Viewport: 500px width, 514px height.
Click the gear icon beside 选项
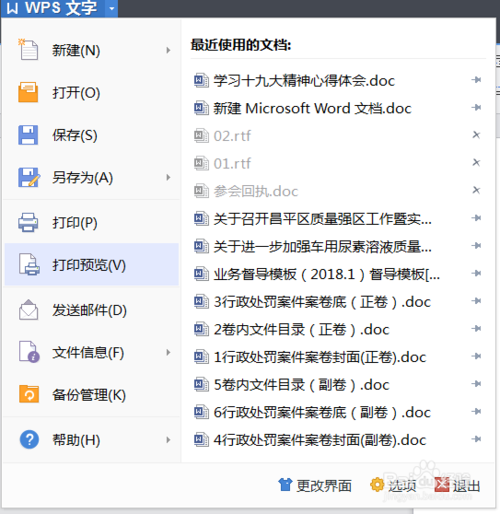click(377, 485)
